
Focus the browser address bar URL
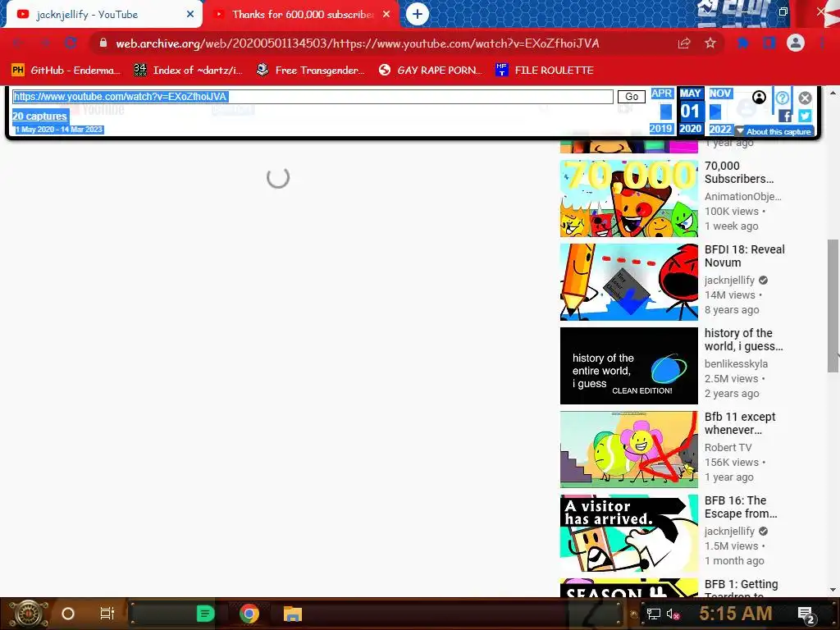click(358, 43)
